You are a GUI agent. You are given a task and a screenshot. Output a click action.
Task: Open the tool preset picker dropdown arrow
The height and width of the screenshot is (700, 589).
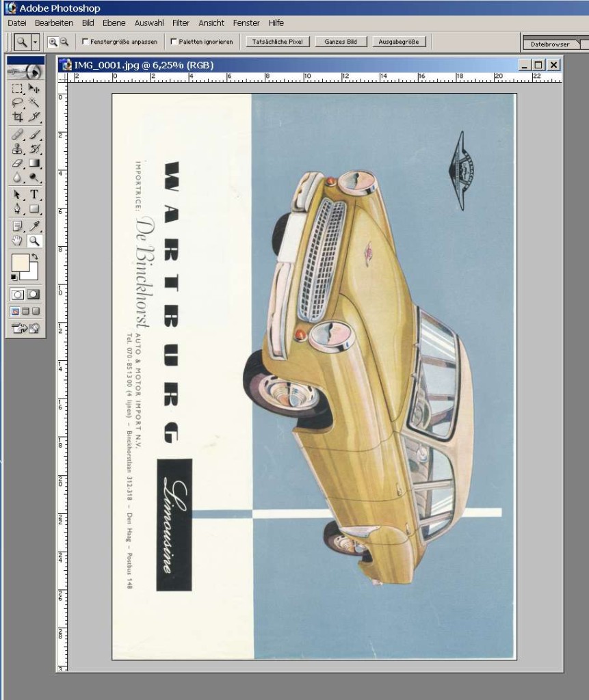click(36, 42)
